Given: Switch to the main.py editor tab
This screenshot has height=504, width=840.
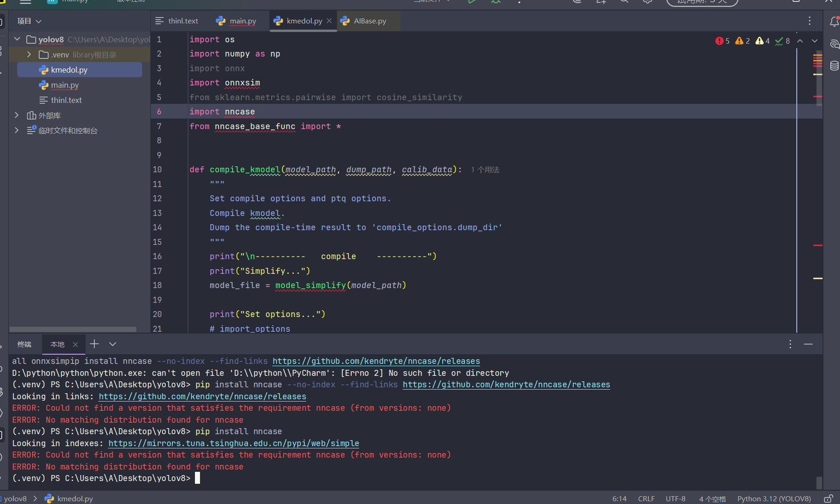Looking at the screenshot, I should point(236,21).
